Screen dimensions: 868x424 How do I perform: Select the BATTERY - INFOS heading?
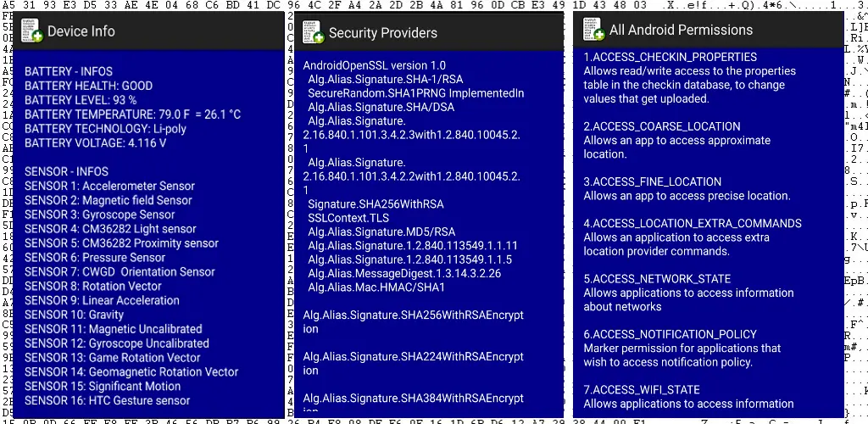69,71
